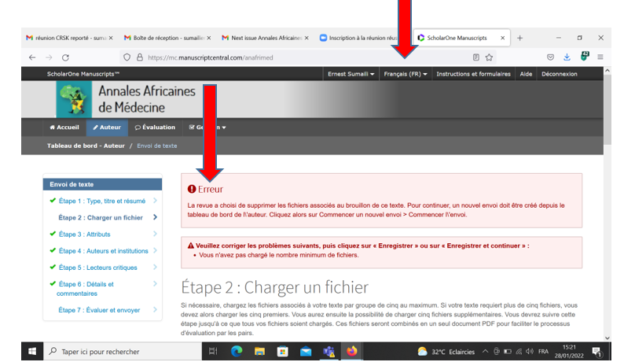Click the Windows search box Taper ici

pos(123,351)
